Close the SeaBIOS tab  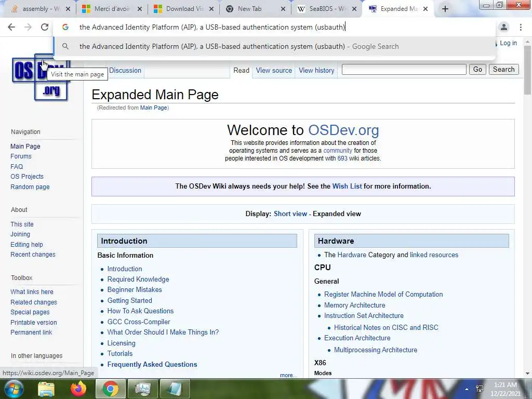354,9
